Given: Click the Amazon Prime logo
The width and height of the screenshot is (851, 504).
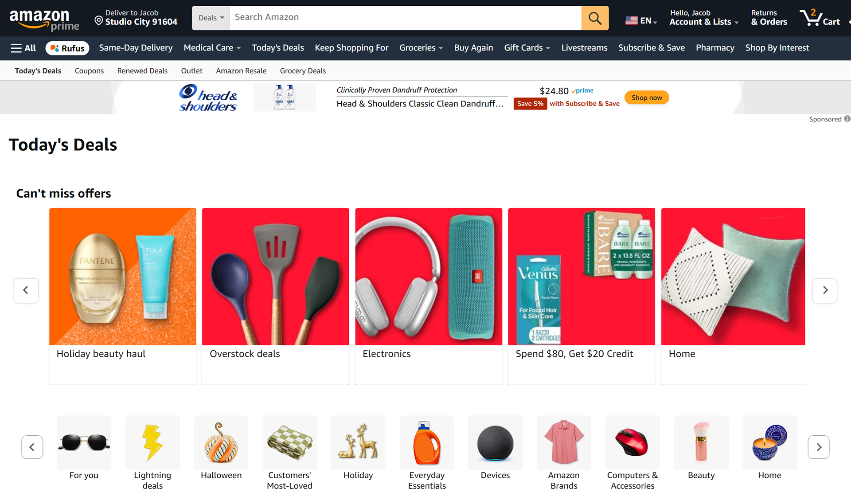Looking at the screenshot, I should 44,20.
